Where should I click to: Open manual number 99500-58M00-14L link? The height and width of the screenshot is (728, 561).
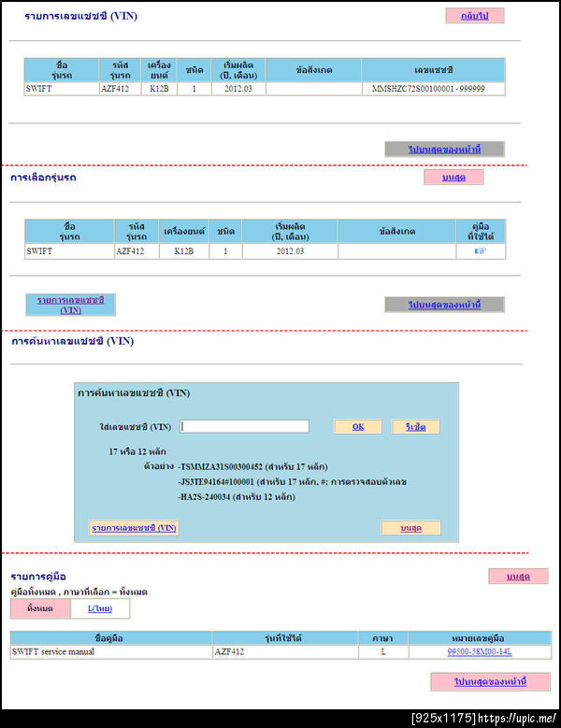tap(480, 652)
